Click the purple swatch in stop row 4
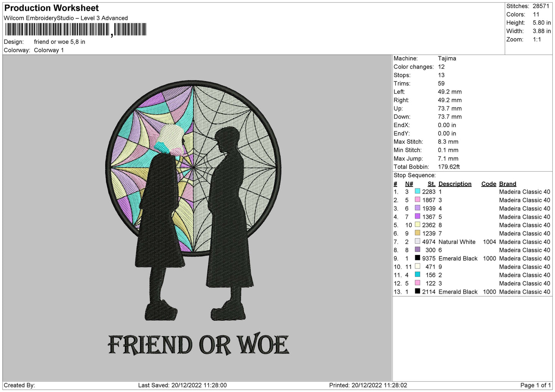Viewport: 555px width, 392px height. click(417, 216)
